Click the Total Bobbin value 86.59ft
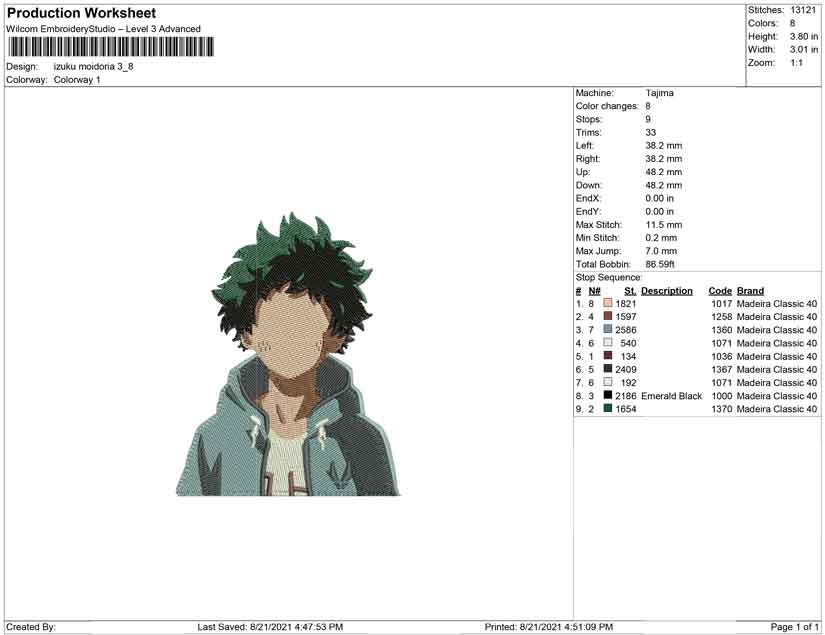The image size is (825, 635). coord(660,264)
